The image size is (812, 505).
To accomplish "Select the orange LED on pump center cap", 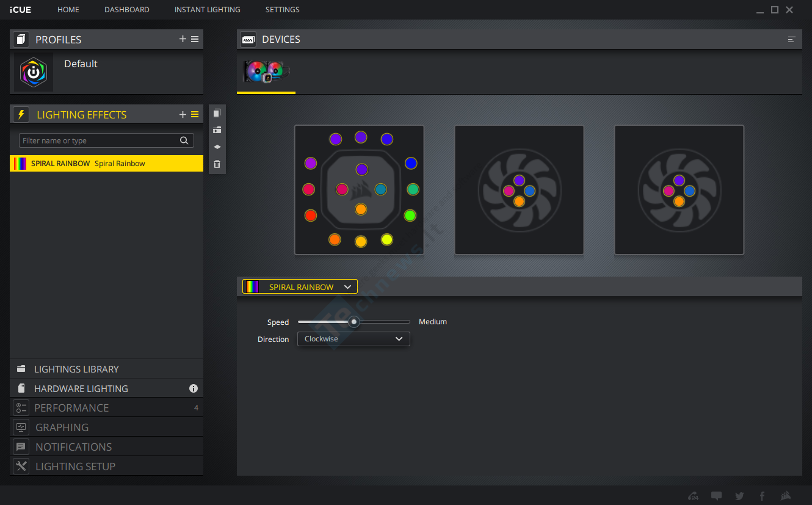I will (x=361, y=209).
